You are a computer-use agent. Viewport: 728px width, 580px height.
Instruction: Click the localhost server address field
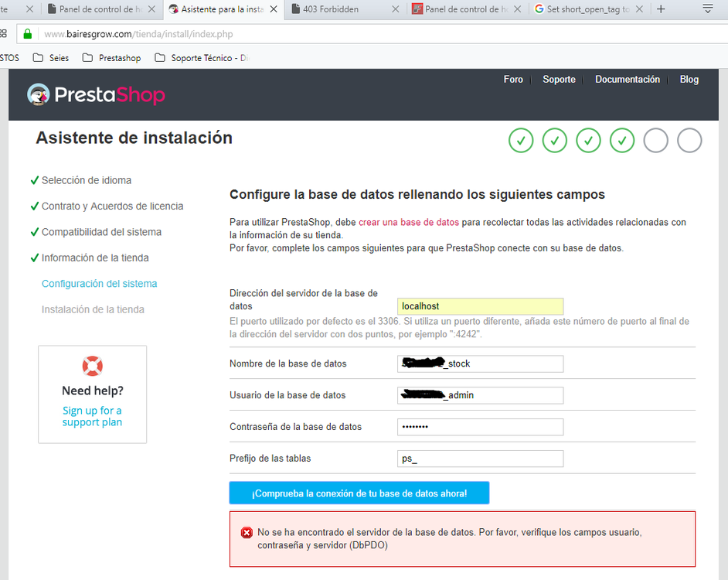click(480, 306)
